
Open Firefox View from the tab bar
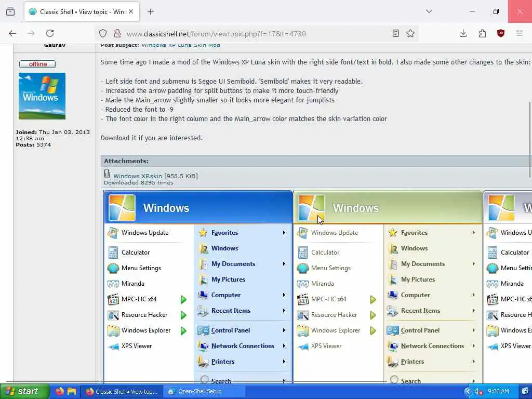10,11
